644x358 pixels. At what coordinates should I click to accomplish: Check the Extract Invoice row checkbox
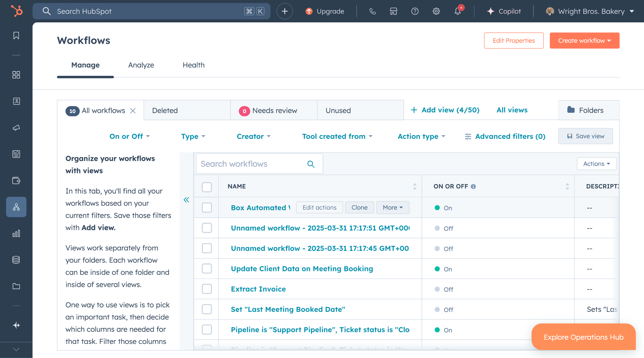[207, 289]
